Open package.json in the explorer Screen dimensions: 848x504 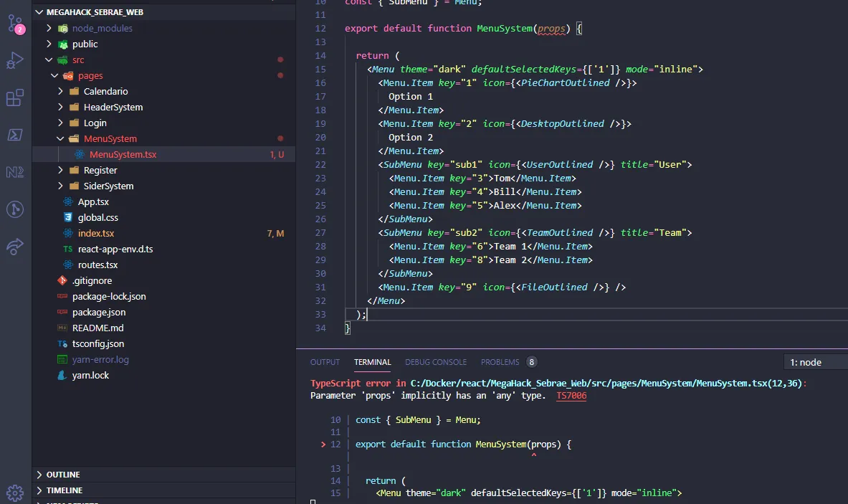[99, 313]
